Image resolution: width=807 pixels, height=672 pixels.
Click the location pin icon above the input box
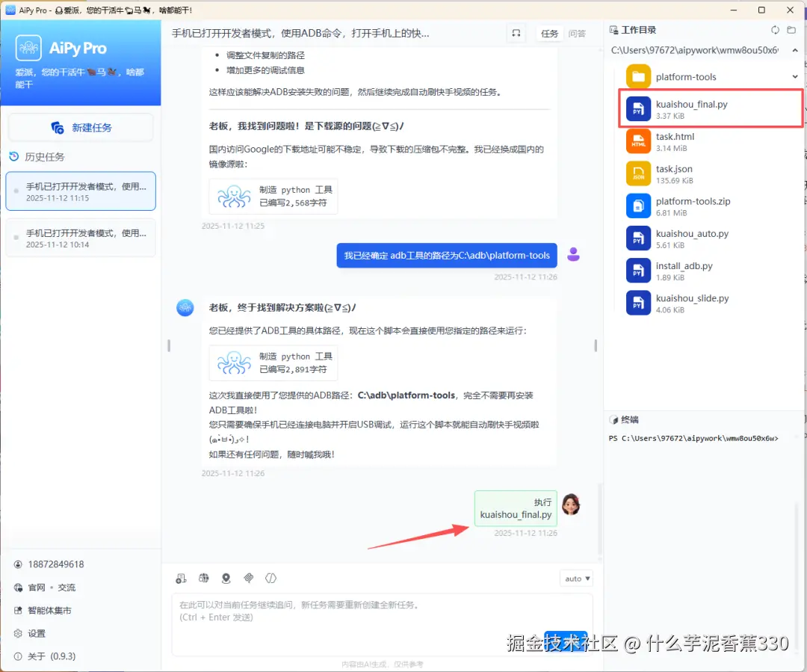(226, 578)
